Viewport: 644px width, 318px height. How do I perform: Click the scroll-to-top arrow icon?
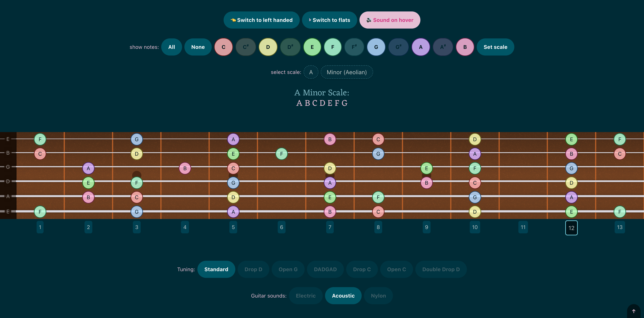point(633,311)
